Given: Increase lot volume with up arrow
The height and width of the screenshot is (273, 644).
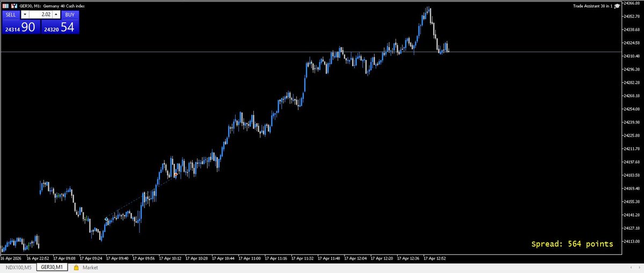Looking at the screenshot, I should (56, 15).
